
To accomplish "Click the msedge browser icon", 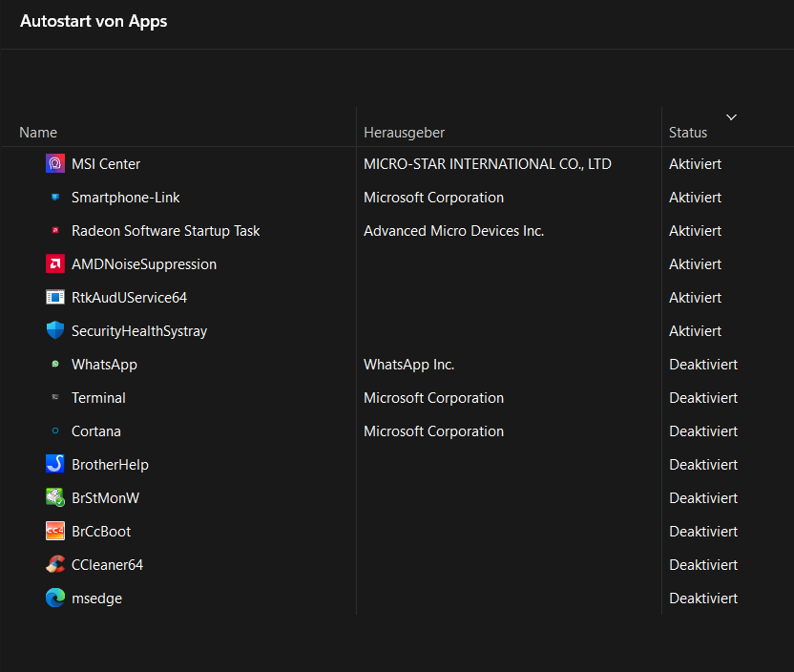I will [55, 598].
